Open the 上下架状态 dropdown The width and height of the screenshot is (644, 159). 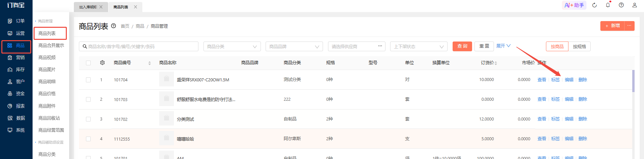tap(419, 47)
